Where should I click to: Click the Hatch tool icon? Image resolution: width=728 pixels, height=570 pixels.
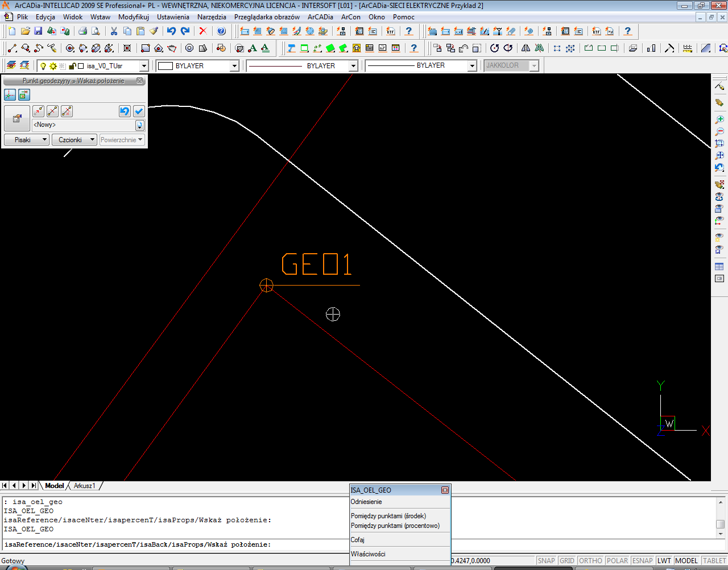point(239,48)
